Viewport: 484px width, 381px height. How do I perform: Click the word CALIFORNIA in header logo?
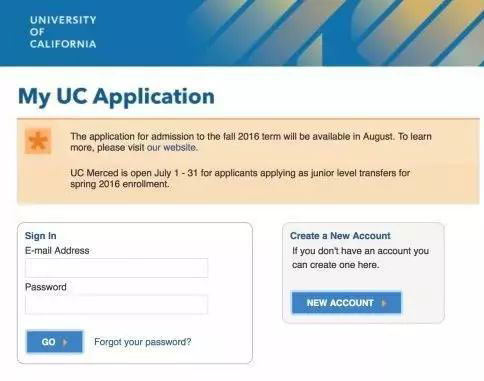click(x=63, y=44)
